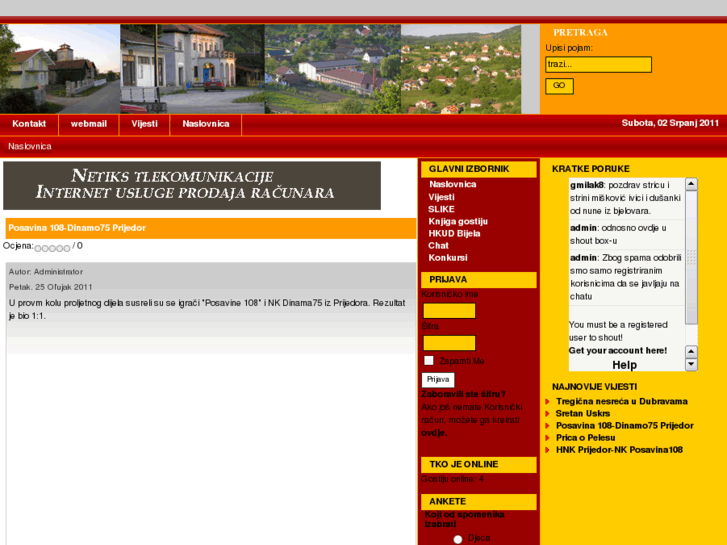Open Naslovnica in Glavni izbornik

[453, 184]
